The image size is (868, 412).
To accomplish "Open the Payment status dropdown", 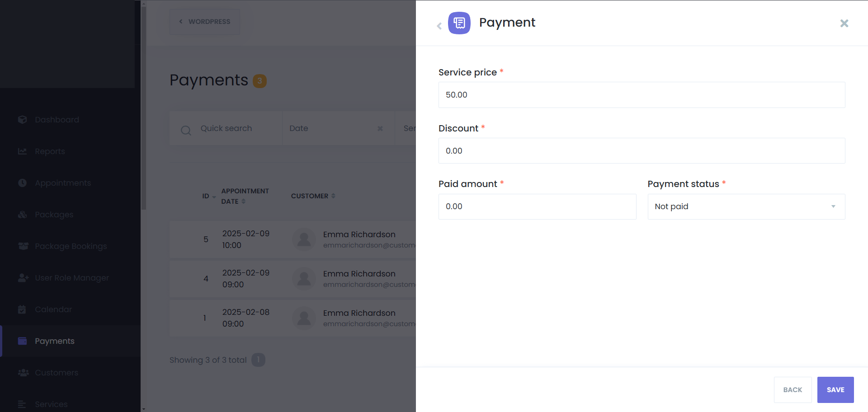I will click(x=746, y=206).
